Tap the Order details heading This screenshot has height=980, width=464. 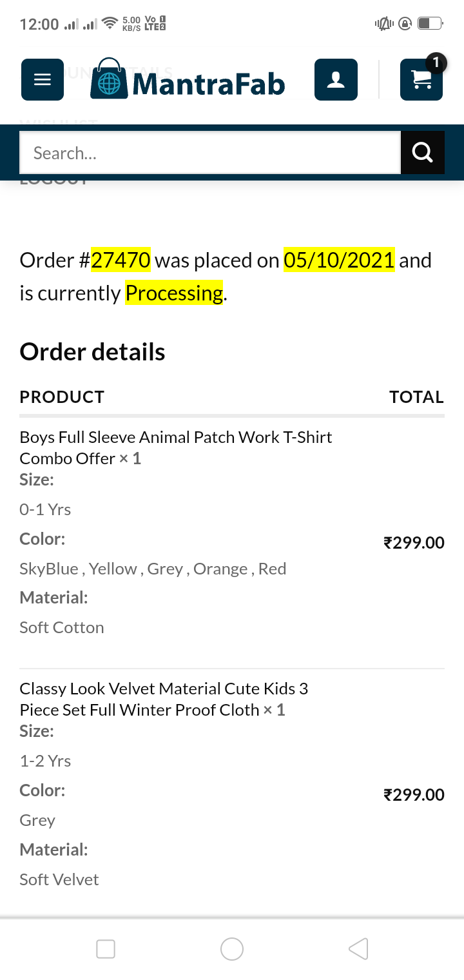tap(93, 352)
